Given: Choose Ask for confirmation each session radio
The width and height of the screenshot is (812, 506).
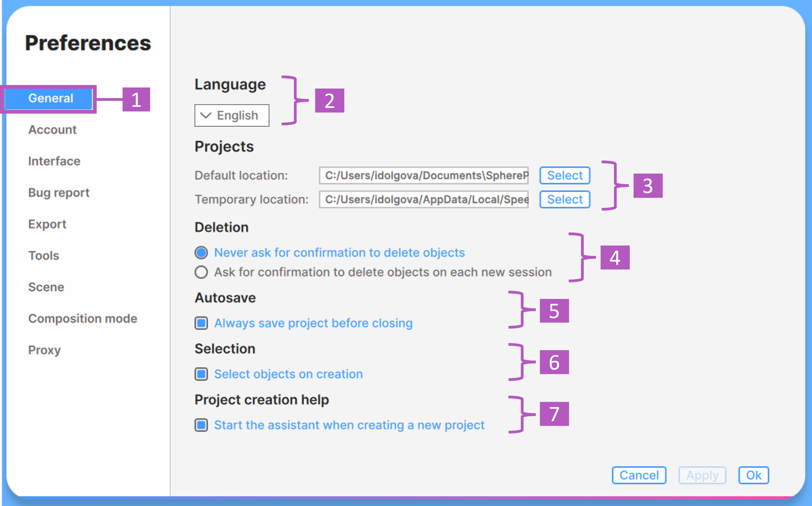Looking at the screenshot, I should click(x=201, y=272).
